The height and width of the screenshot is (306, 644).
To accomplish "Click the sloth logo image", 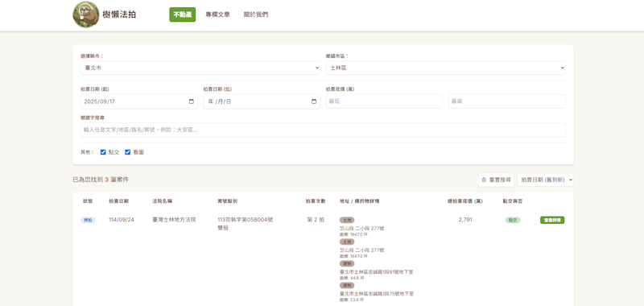I will (86, 14).
